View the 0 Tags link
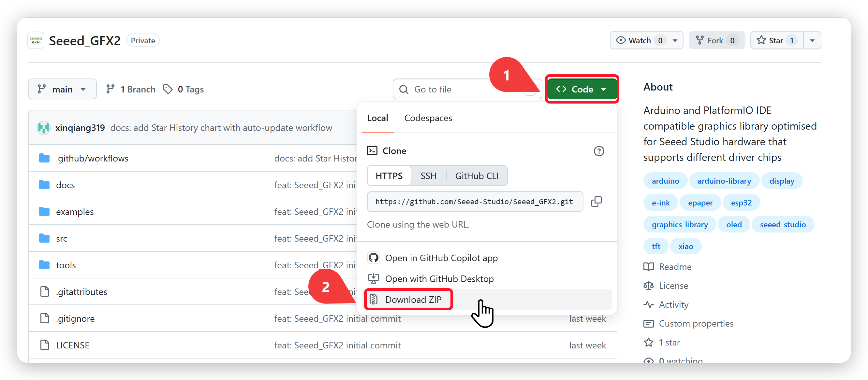Screen dimensions: 868x380 (x=183, y=89)
